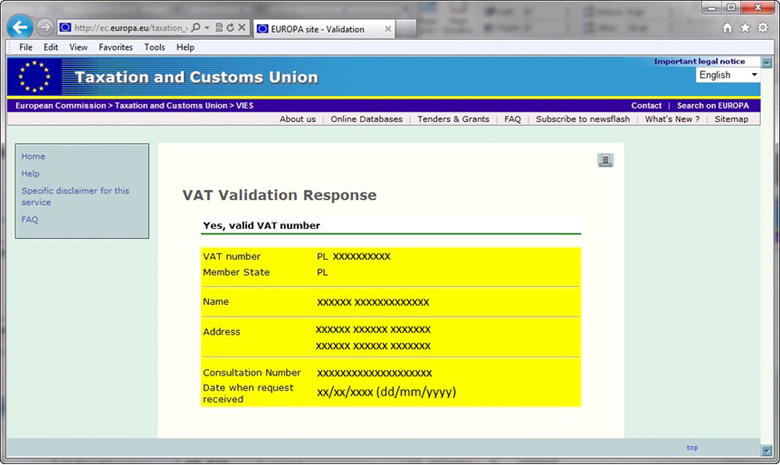Close the browser window
This screenshot has height=465, width=780.
tap(758, 7)
